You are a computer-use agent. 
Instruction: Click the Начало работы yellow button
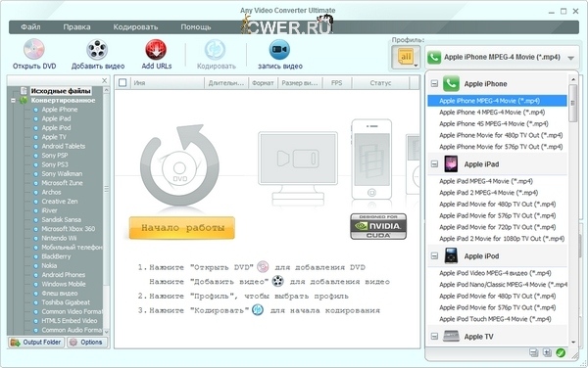pos(182,228)
